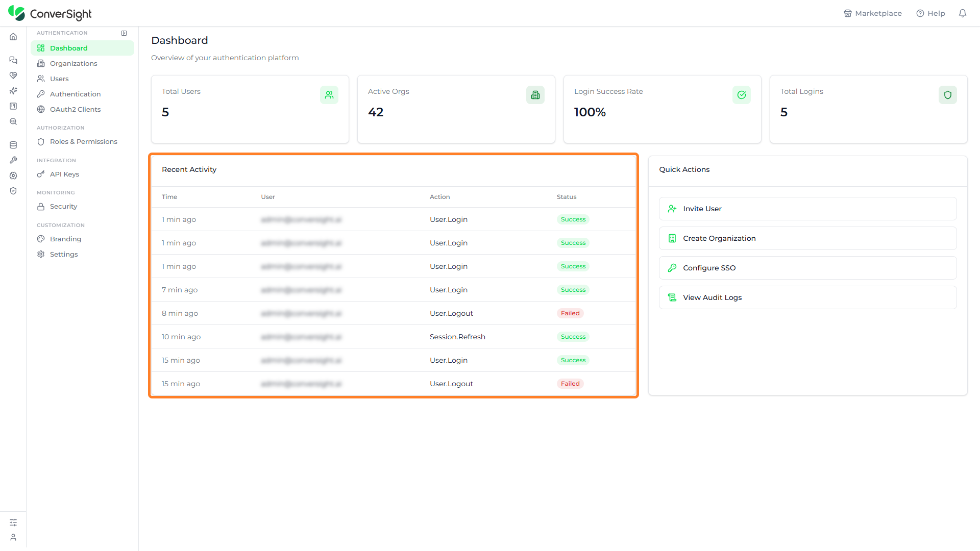This screenshot has height=551, width=980.
Task: Click the ConverSight logo
Action: tap(50, 14)
